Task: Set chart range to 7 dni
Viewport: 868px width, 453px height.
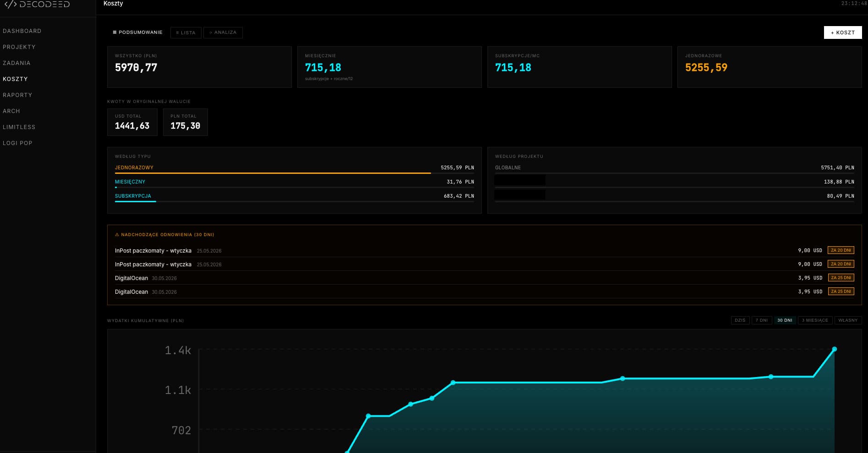Action: coord(762,320)
